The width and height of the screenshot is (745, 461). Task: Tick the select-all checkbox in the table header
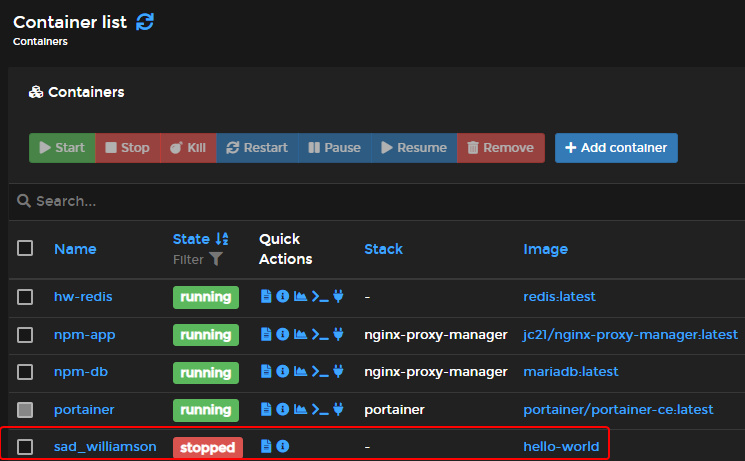tap(25, 248)
